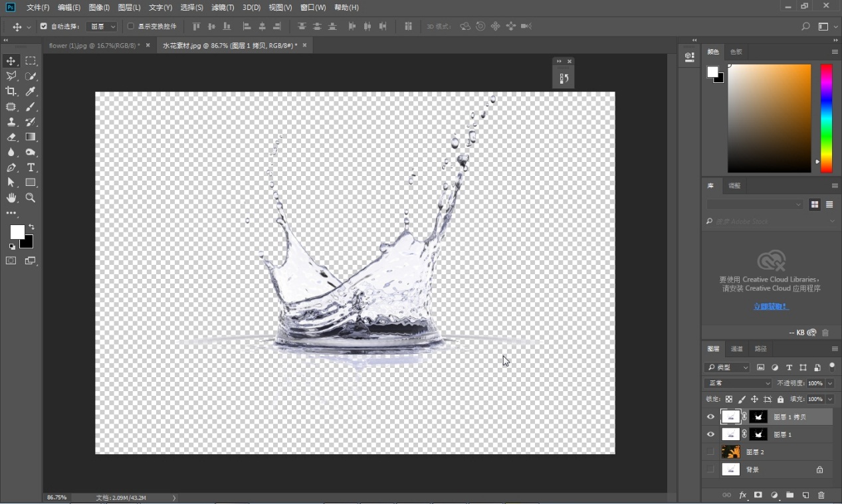Viewport: 842px width, 504px height.
Task: Open the layer filter 类型 dropdown
Action: [728, 367]
